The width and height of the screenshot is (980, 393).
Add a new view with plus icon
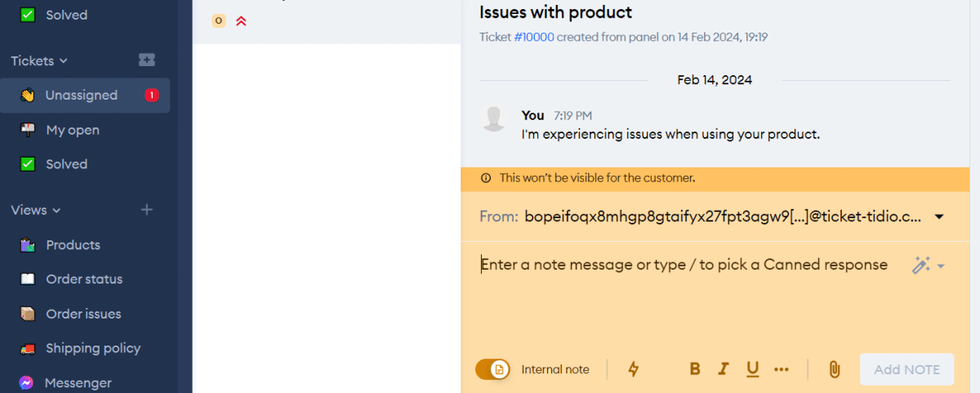[147, 210]
